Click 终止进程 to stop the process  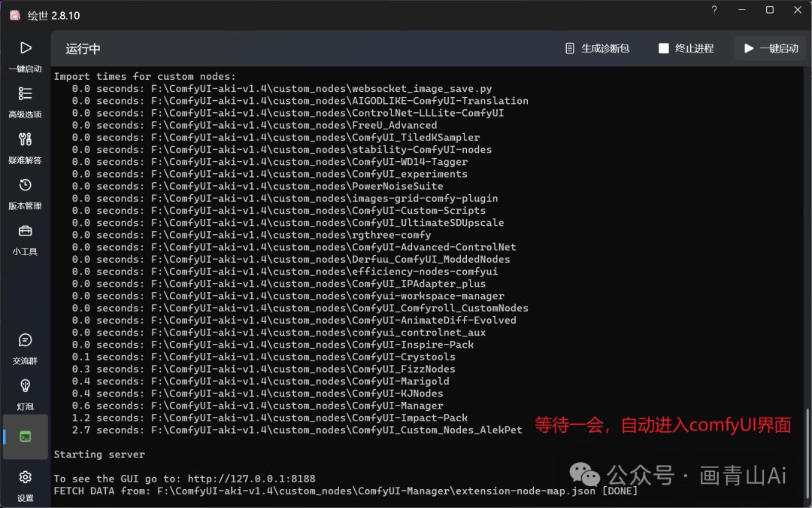coord(686,48)
